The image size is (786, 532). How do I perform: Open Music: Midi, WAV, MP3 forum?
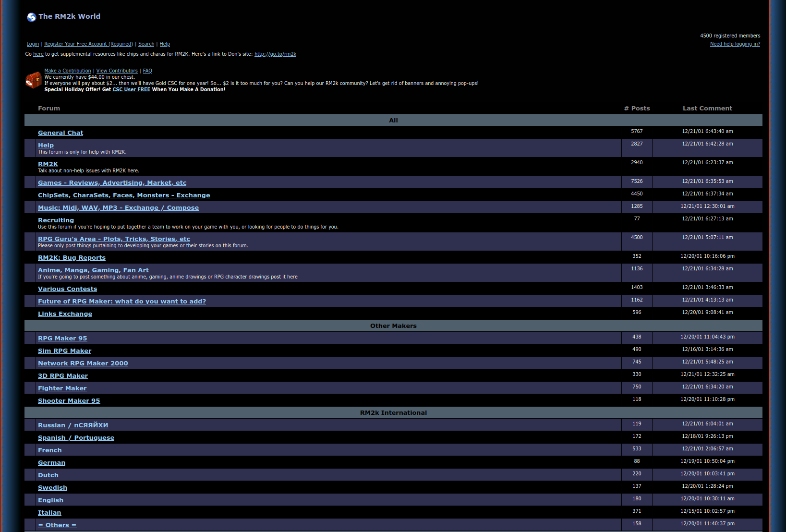pos(118,208)
